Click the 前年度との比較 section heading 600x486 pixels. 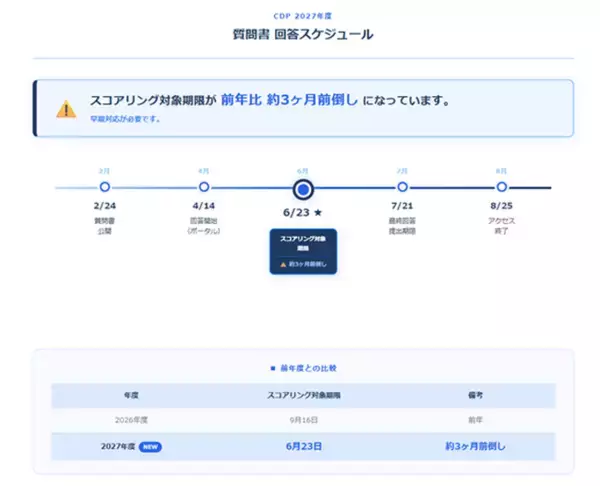click(x=308, y=368)
